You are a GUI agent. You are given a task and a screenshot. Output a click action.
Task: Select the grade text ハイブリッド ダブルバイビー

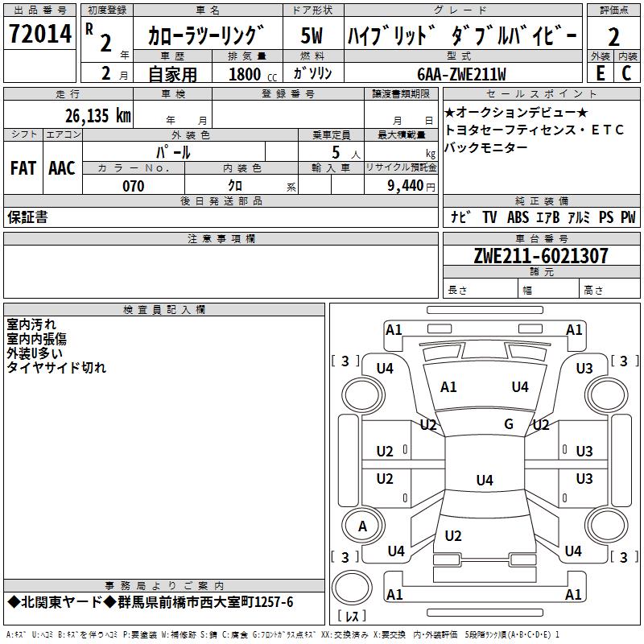462,35
